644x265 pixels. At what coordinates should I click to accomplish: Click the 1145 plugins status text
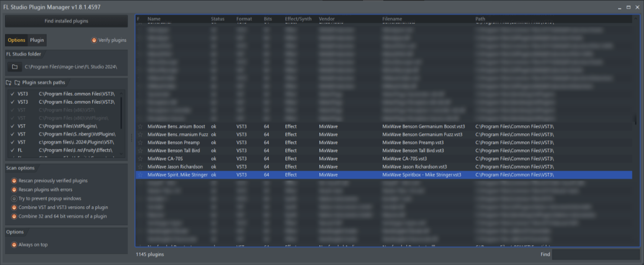(150, 254)
